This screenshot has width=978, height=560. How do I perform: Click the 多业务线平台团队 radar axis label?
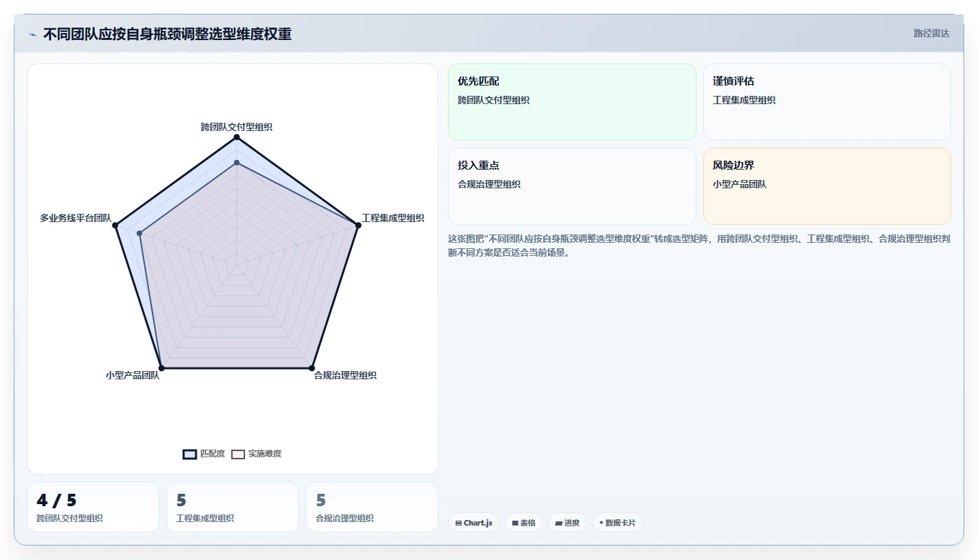pos(75,218)
